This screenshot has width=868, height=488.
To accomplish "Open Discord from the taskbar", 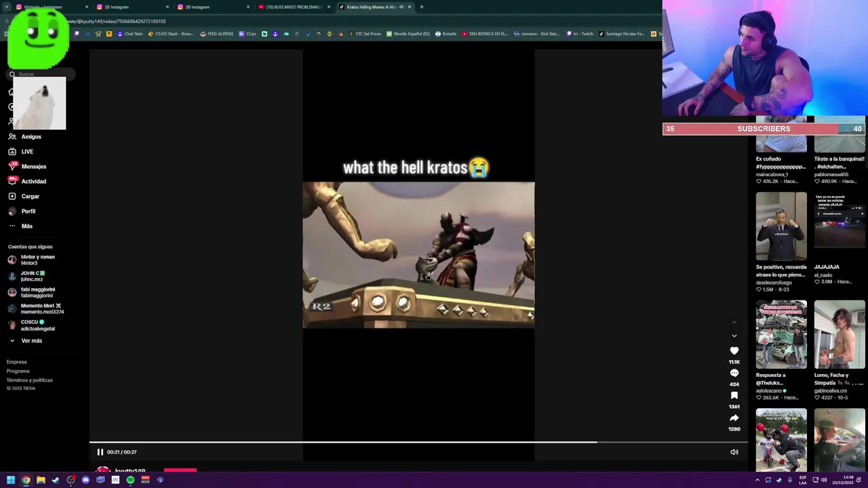I will coord(85,480).
